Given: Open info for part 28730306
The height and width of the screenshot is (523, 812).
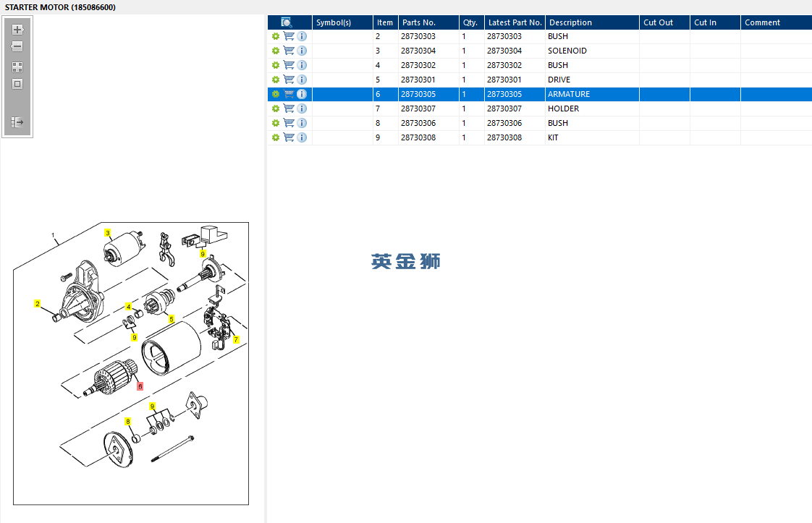Looking at the screenshot, I should (x=302, y=123).
